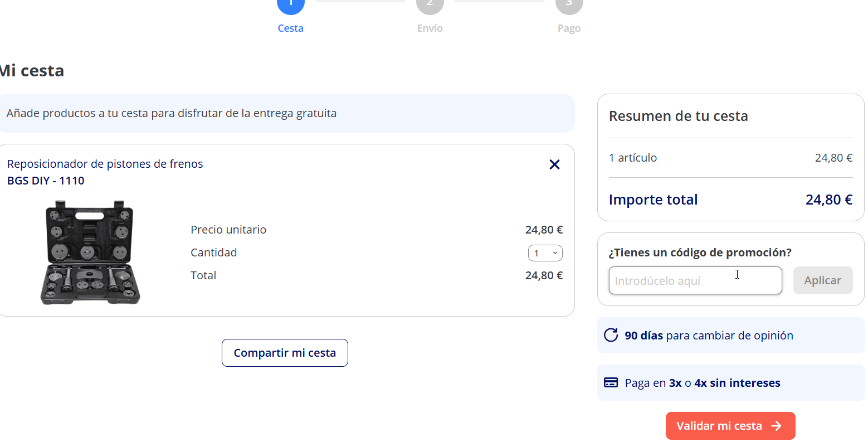This screenshot has height=442, width=868.
Task: Click the 3x o 4x sin intereses banner
Action: 730,383
